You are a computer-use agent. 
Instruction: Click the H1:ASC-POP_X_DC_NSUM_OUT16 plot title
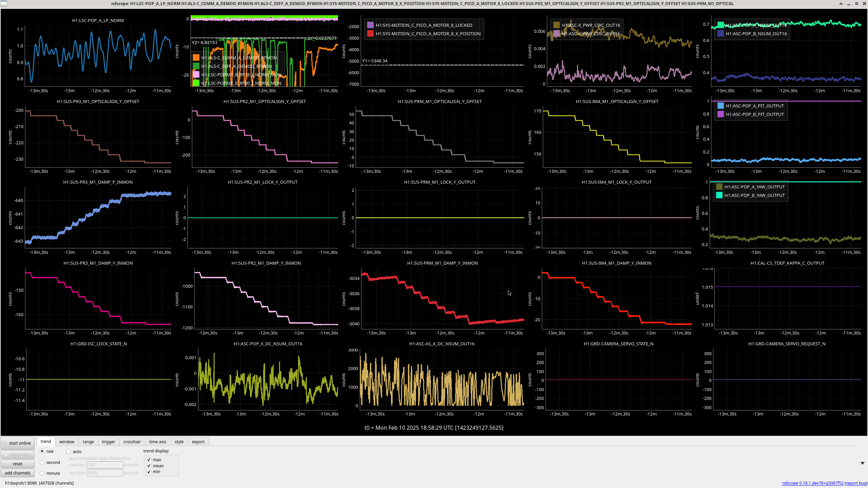click(x=268, y=344)
